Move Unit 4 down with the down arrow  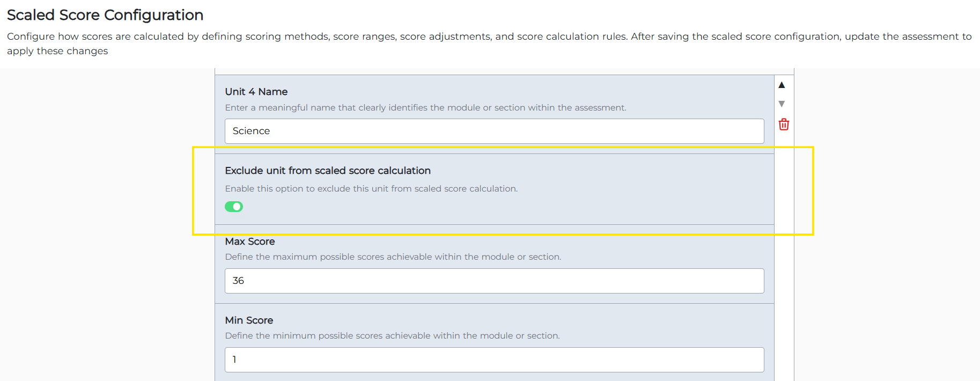782,104
